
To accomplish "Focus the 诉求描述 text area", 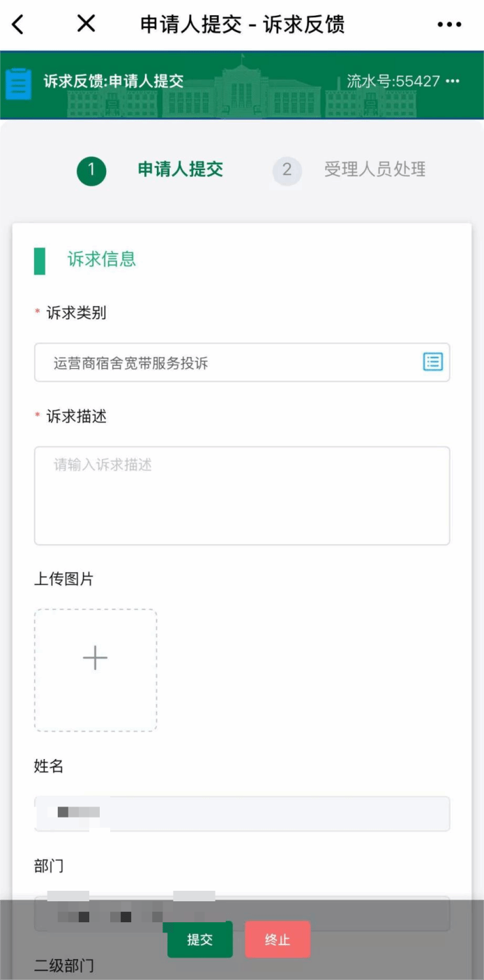I will (242, 495).
